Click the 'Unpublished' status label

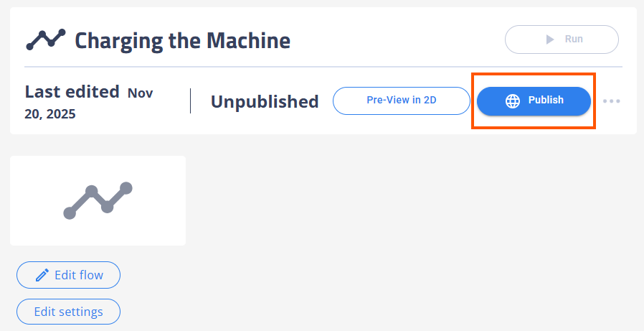(x=265, y=102)
